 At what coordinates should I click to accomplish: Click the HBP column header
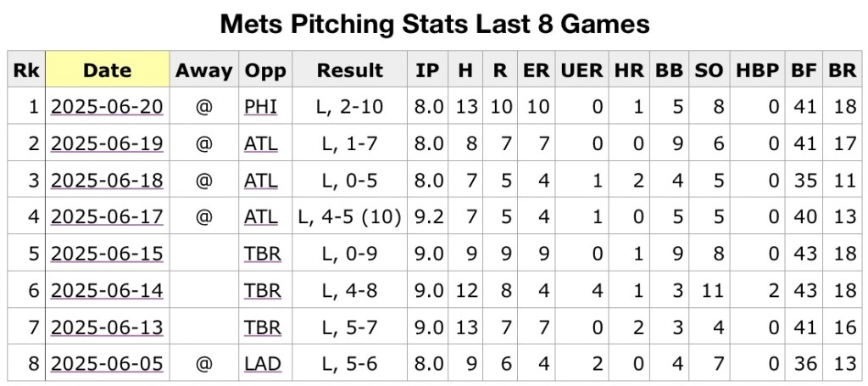pyautogui.click(x=757, y=70)
